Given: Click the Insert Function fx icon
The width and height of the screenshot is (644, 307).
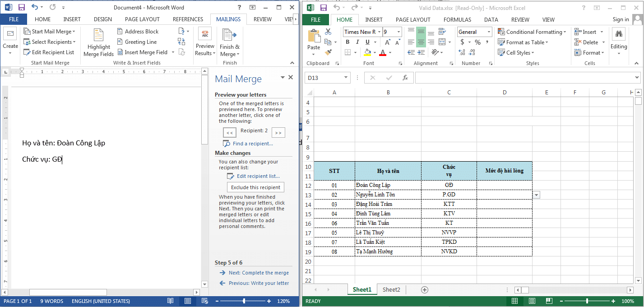Looking at the screenshot, I should click(x=405, y=78).
